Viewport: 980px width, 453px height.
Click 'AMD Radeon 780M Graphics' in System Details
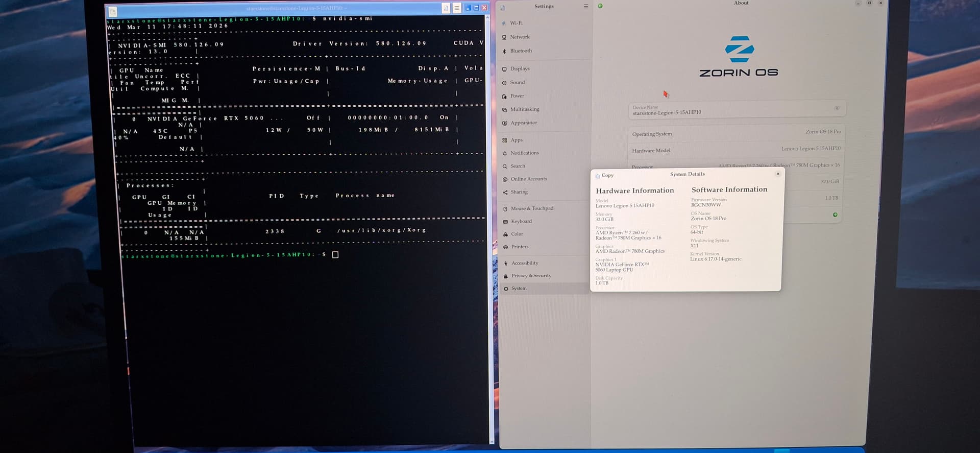pos(630,251)
